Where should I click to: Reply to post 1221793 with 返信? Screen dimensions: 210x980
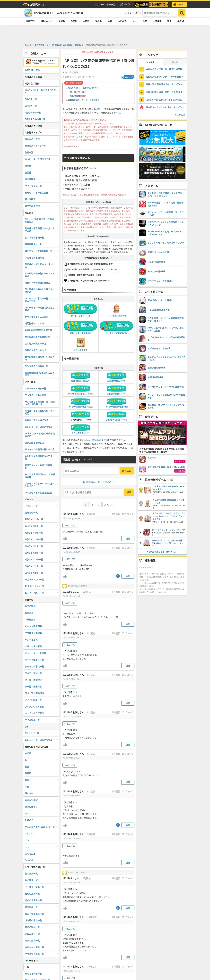pos(128,538)
